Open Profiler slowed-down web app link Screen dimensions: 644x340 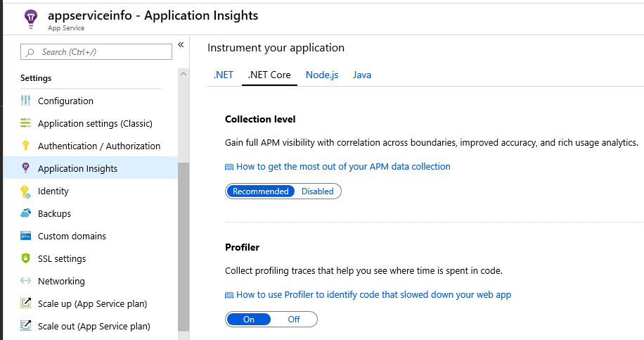(373, 295)
